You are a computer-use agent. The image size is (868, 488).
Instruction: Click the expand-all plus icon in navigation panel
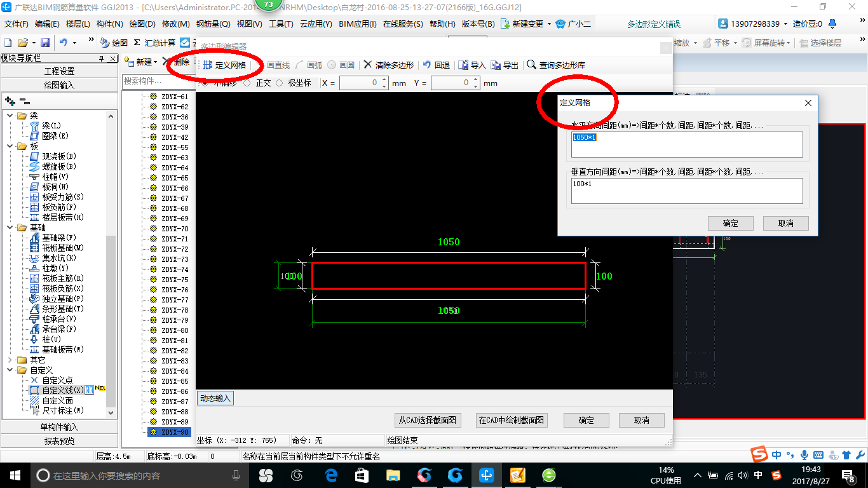click(10, 100)
